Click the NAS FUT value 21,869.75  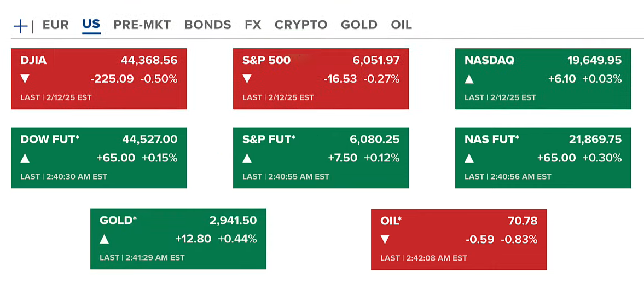tap(595, 140)
